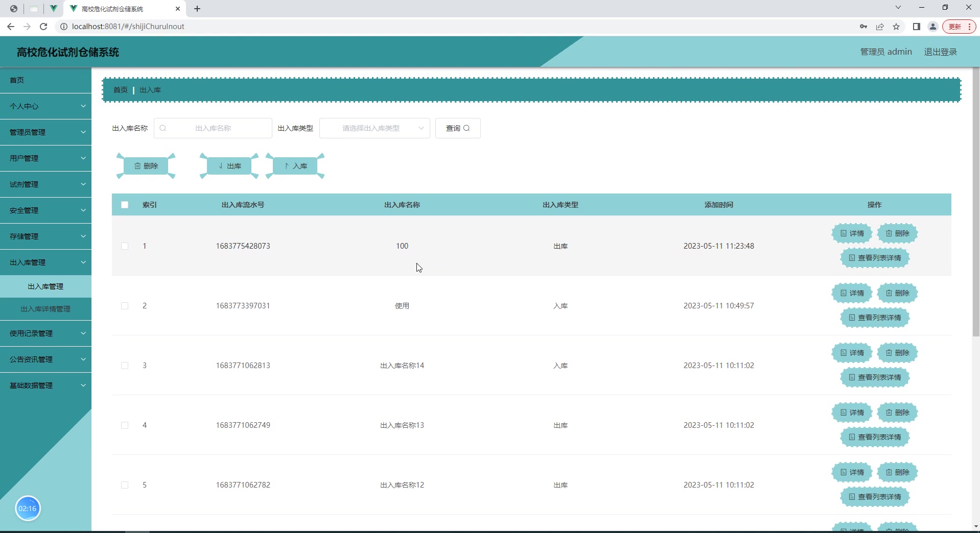Screen dimensions: 980x533
Task: Expand 基础数据管理 sidebar menu
Action: [x=45, y=385]
